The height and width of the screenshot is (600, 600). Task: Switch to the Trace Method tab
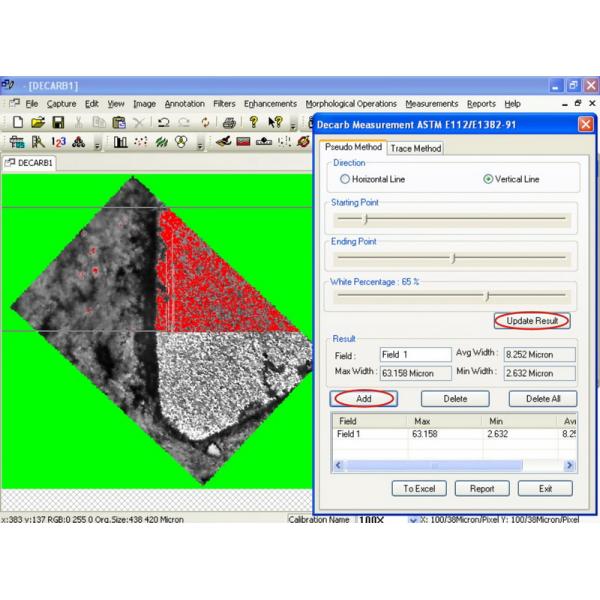pos(415,149)
